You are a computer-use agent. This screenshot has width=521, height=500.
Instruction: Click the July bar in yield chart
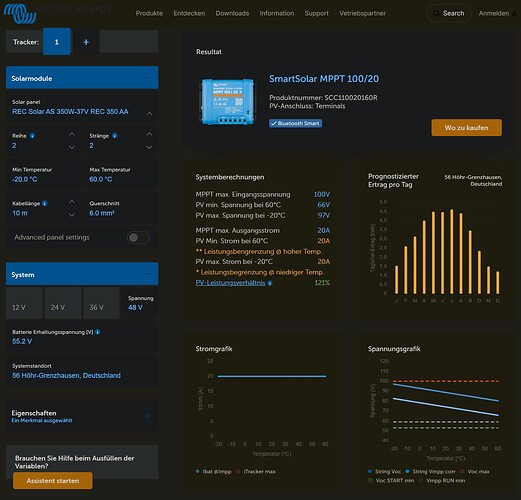(452, 252)
